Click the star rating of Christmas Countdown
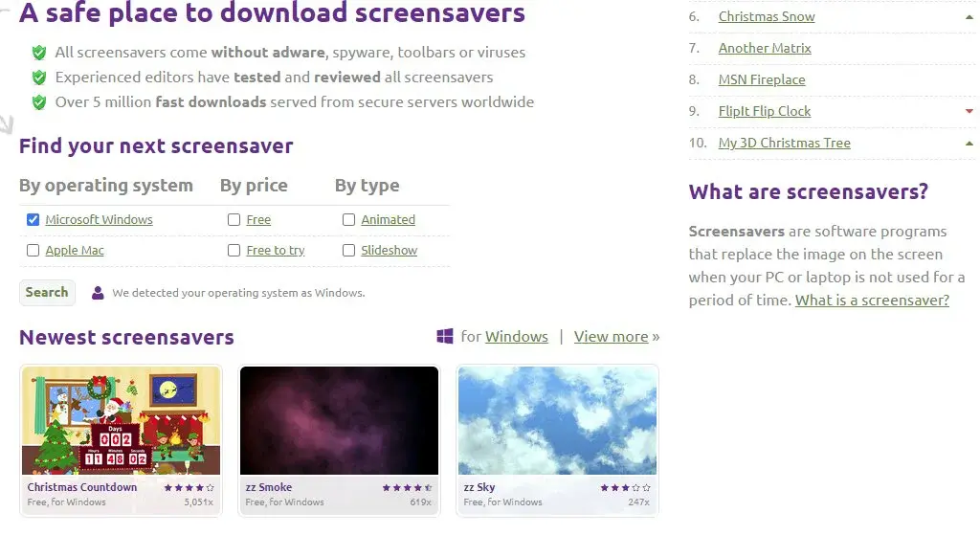The image size is (980, 535). pos(189,487)
